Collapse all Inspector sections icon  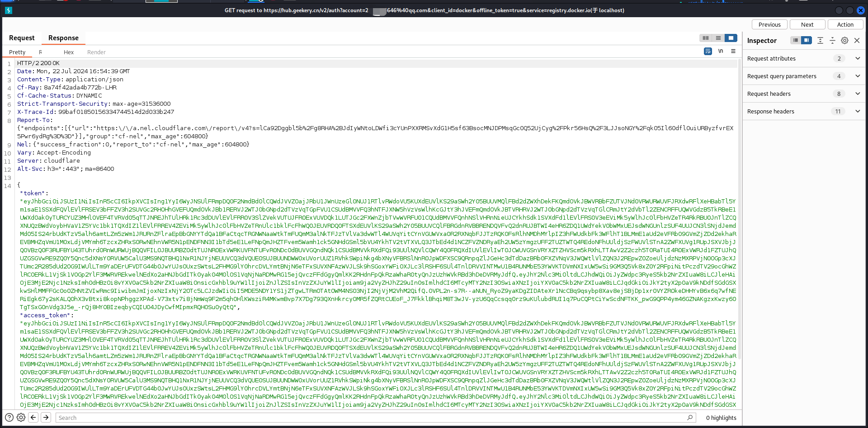pyautogui.click(x=832, y=41)
